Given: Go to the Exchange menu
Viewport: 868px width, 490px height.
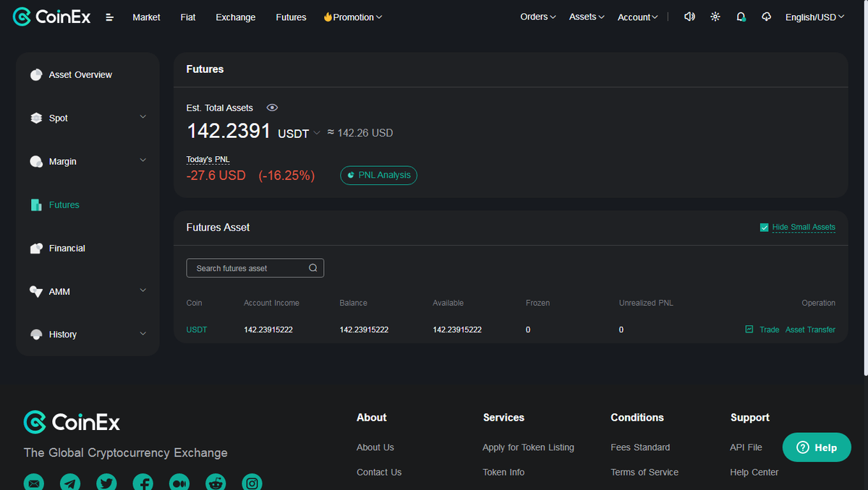Looking at the screenshot, I should tap(236, 17).
